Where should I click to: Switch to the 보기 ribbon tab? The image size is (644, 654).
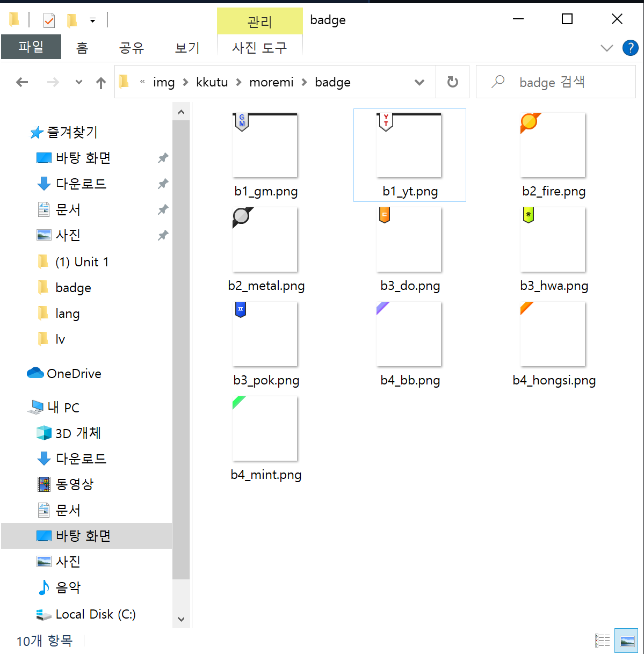pos(187,48)
